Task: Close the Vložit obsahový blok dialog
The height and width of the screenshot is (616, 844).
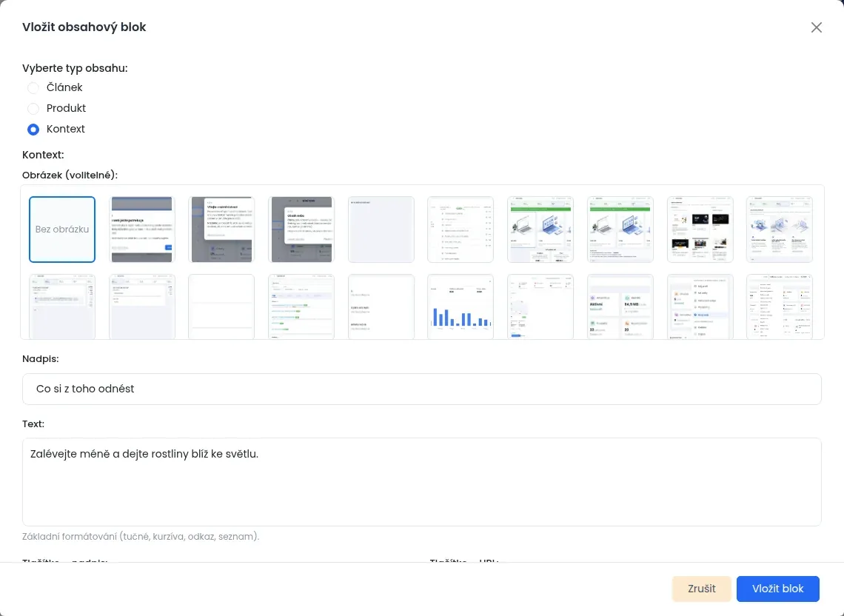Action: point(816,27)
